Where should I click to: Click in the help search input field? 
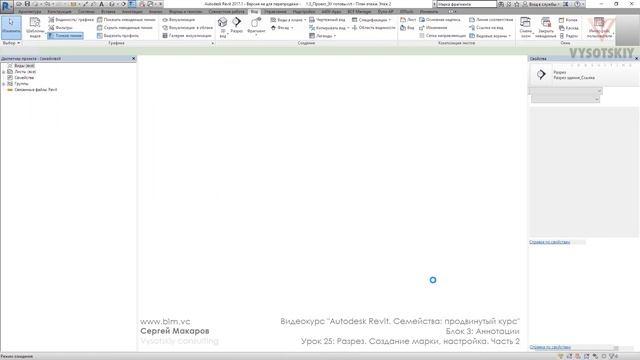pyautogui.click(x=467, y=4)
